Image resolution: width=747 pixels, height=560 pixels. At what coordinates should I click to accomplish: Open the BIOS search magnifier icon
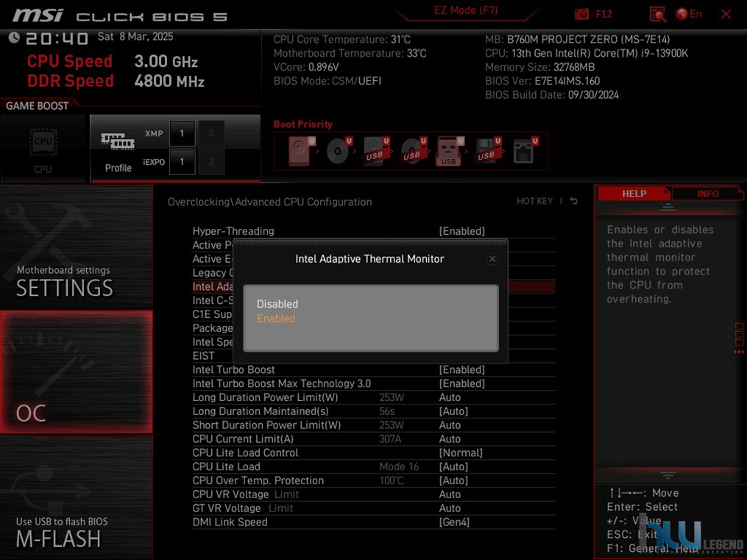[657, 14]
